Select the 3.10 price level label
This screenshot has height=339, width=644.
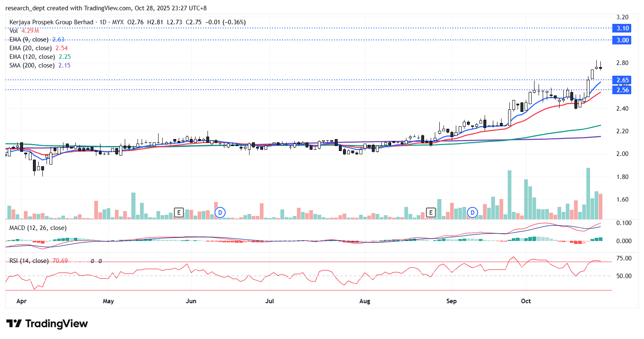point(622,28)
